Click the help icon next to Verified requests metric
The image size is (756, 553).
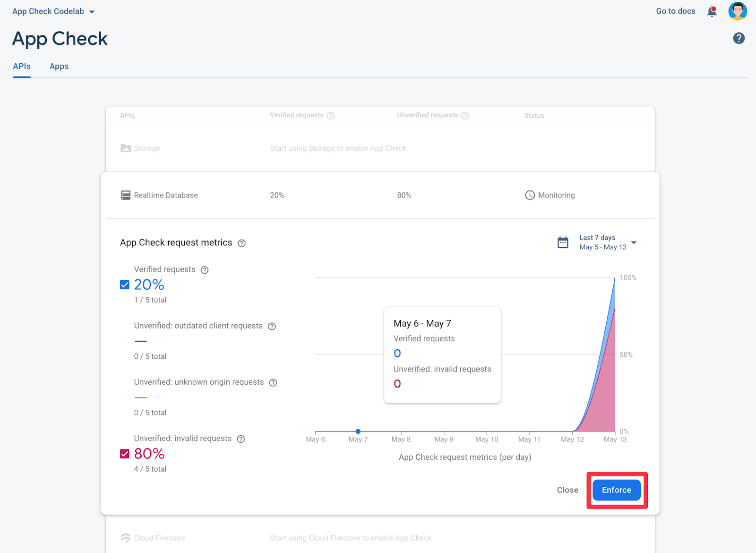pos(205,270)
